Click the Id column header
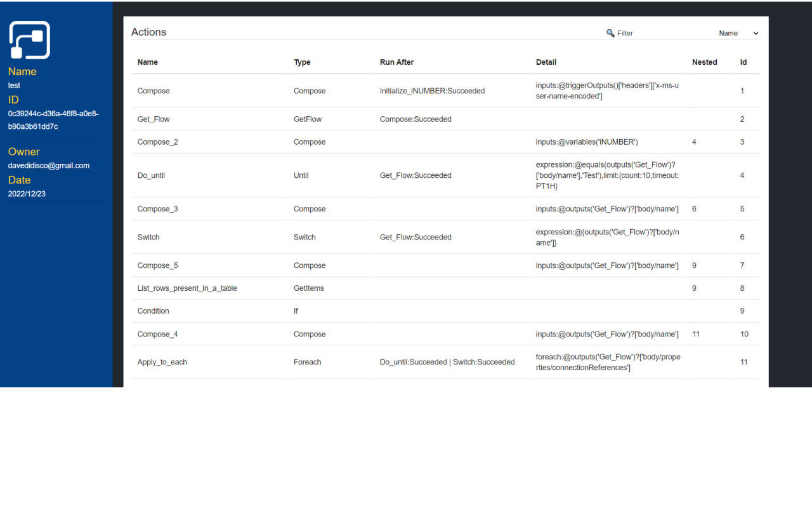The image size is (812, 508). coord(743,62)
